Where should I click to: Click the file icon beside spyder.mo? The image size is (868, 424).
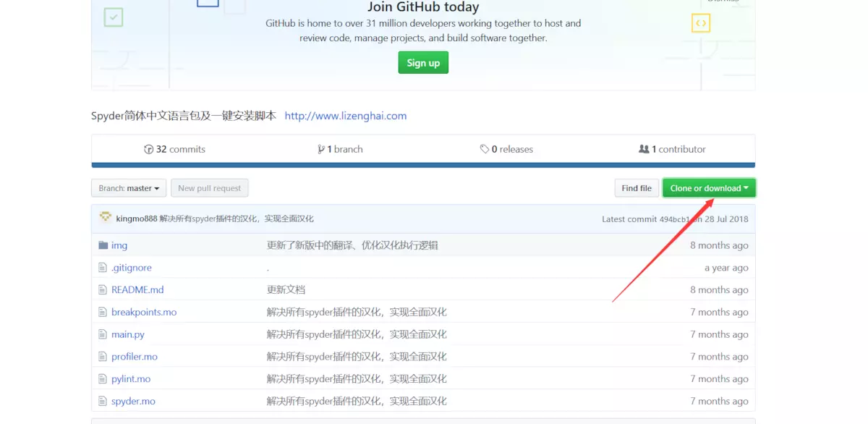coord(103,401)
